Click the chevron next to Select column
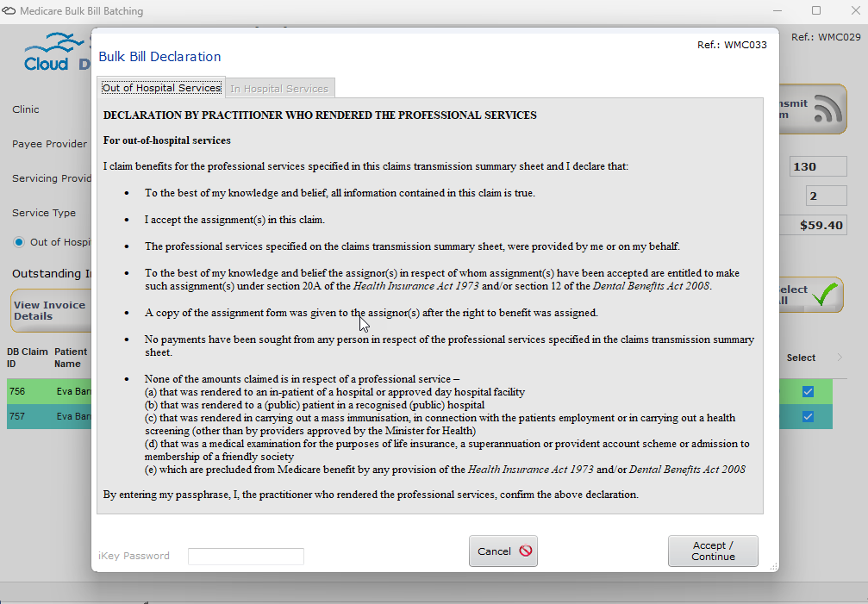This screenshot has width=868, height=604. tap(840, 358)
